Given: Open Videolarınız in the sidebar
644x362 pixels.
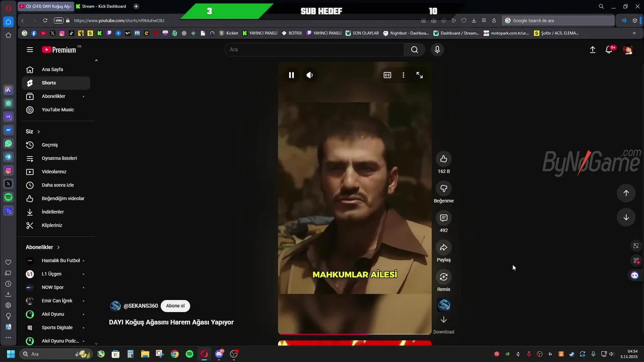Looking at the screenshot, I should click(x=56, y=172).
